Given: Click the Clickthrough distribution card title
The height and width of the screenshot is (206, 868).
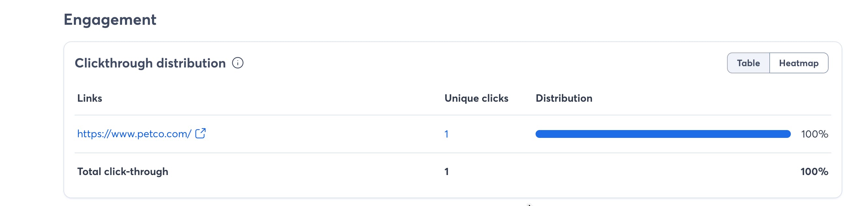Looking at the screenshot, I should [x=150, y=63].
